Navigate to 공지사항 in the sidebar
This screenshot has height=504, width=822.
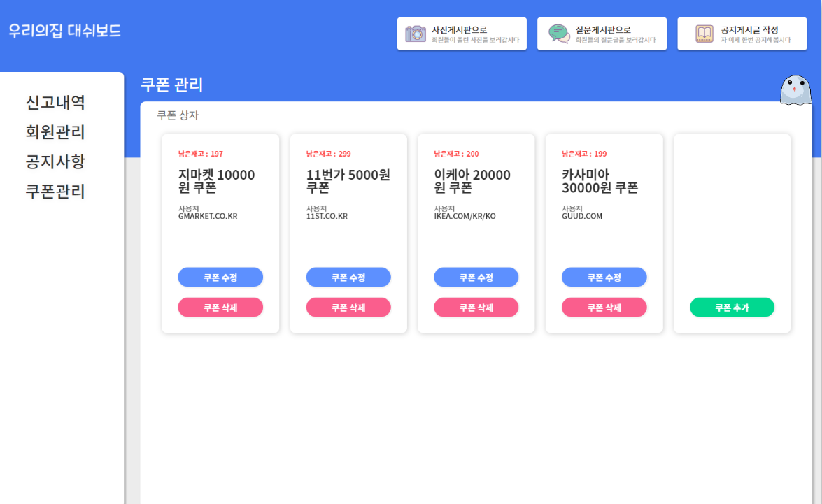point(56,161)
